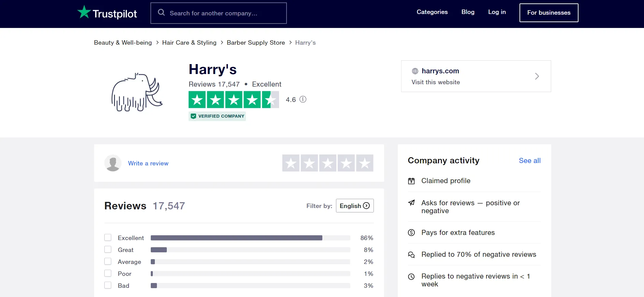Open Categories in the top navigation
The width and height of the screenshot is (644, 297).
click(x=432, y=12)
